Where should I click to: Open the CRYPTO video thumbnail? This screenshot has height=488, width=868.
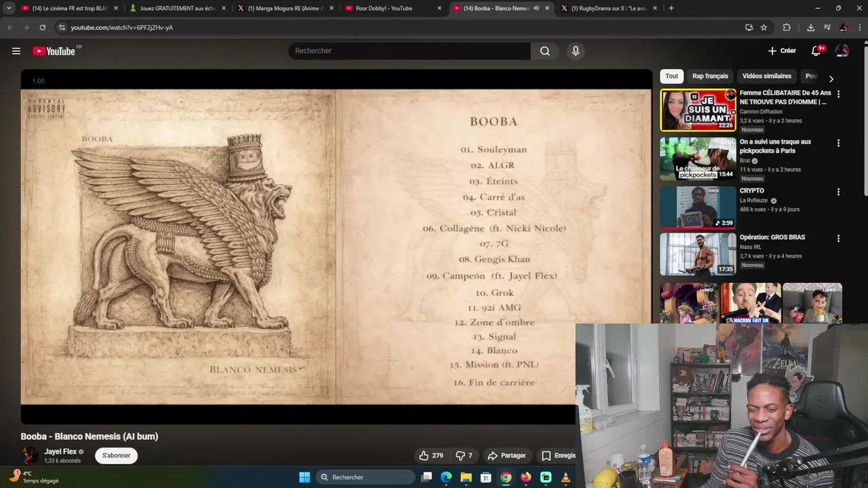pyautogui.click(x=698, y=207)
